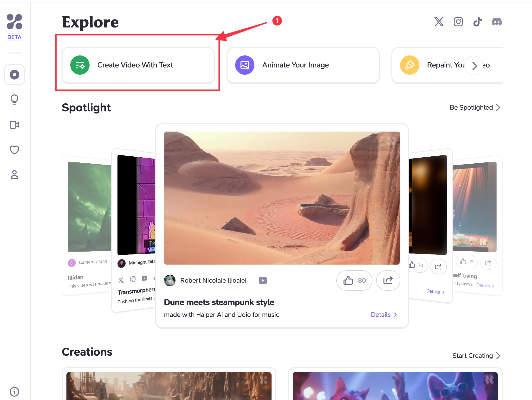Click YouTube icon on Transmorphers card

pyautogui.click(x=144, y=278)
